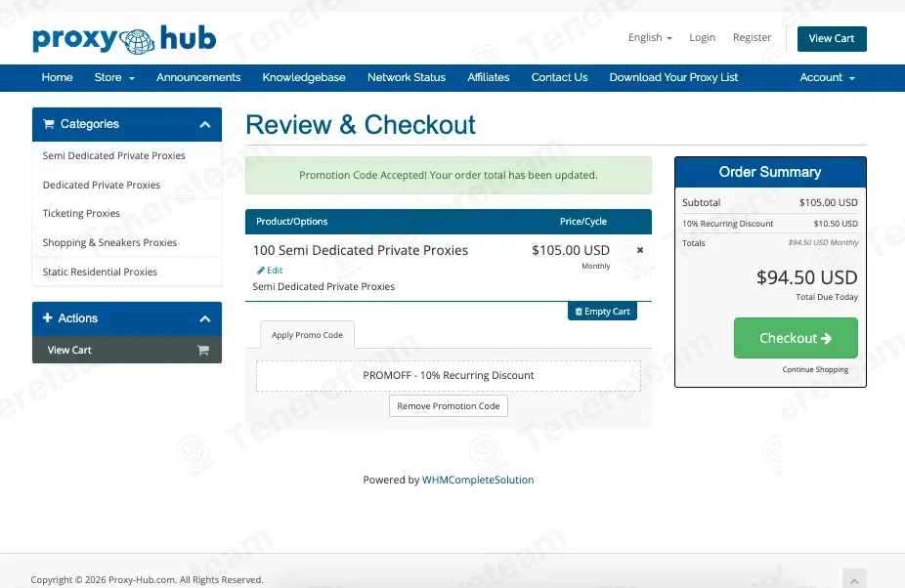The image size is (905, 588).
Task: Click Download Your Proxy List
Action: pos(673,77)
